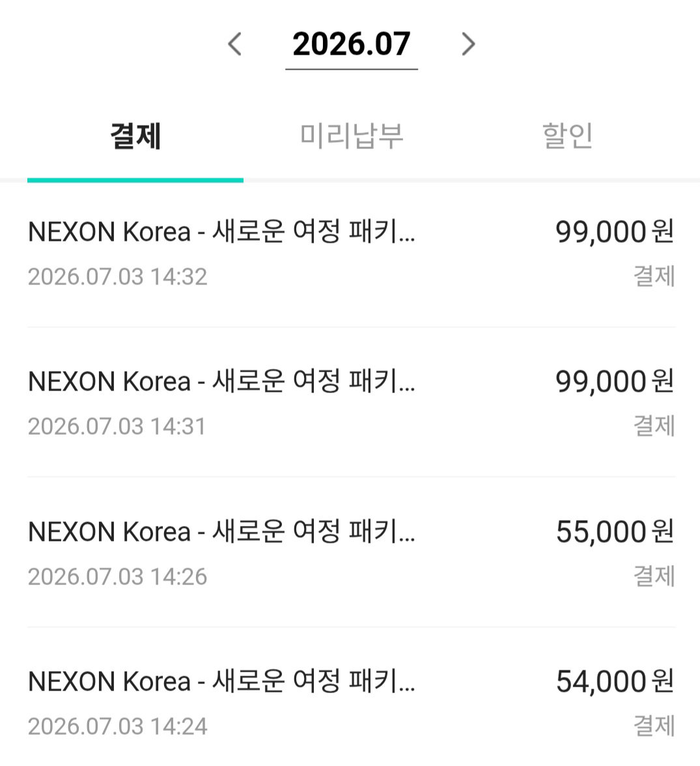Switch to the 결제 tab
700x766 pixels.
tap(135, 135)
